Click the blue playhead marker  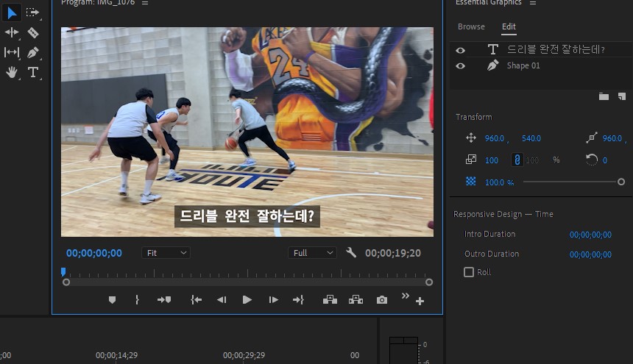[63, 271]
